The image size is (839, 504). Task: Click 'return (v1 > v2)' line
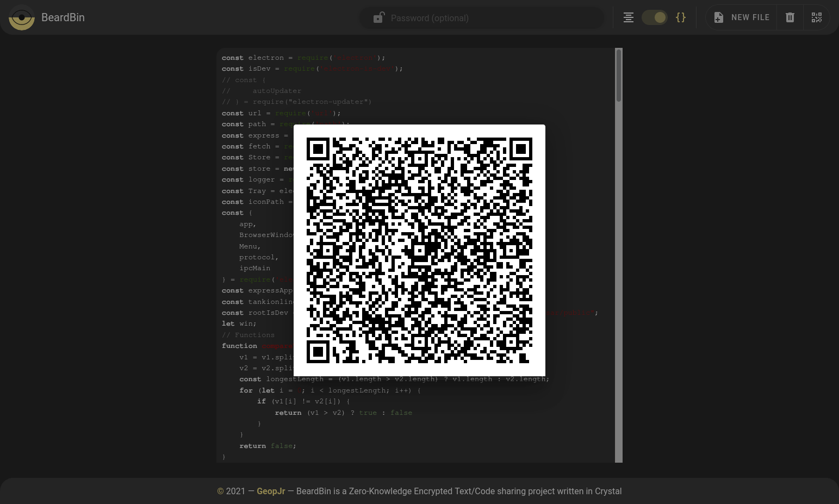pos(344,413)
